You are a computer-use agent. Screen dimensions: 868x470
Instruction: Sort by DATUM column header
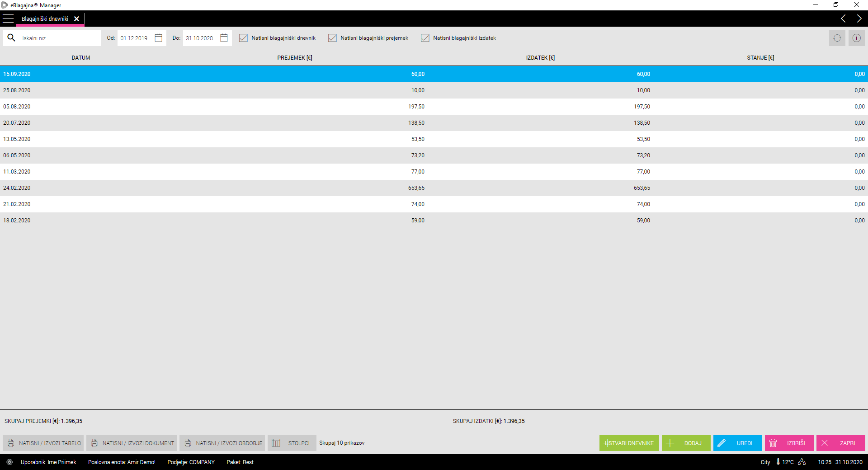pos(81,58)
